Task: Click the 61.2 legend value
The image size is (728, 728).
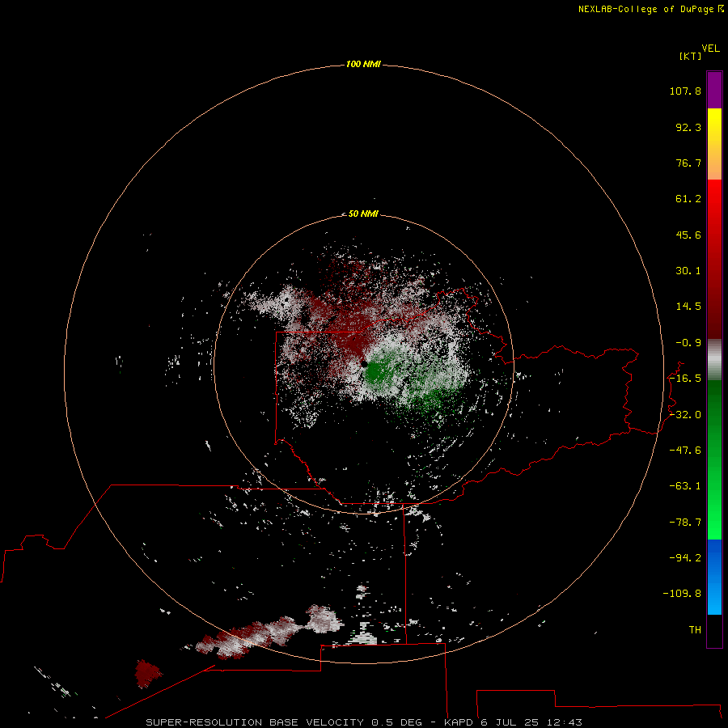Action: pos(688,199)
